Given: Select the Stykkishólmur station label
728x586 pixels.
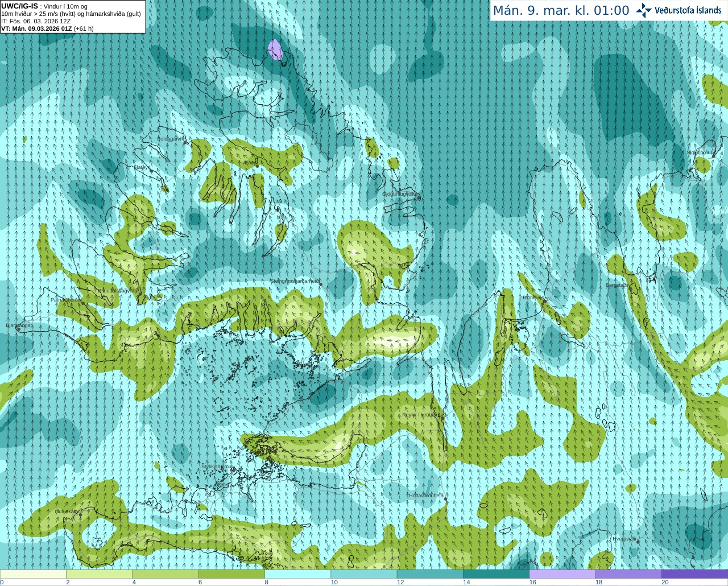Looking at the screenshot, I should point(218,467).
